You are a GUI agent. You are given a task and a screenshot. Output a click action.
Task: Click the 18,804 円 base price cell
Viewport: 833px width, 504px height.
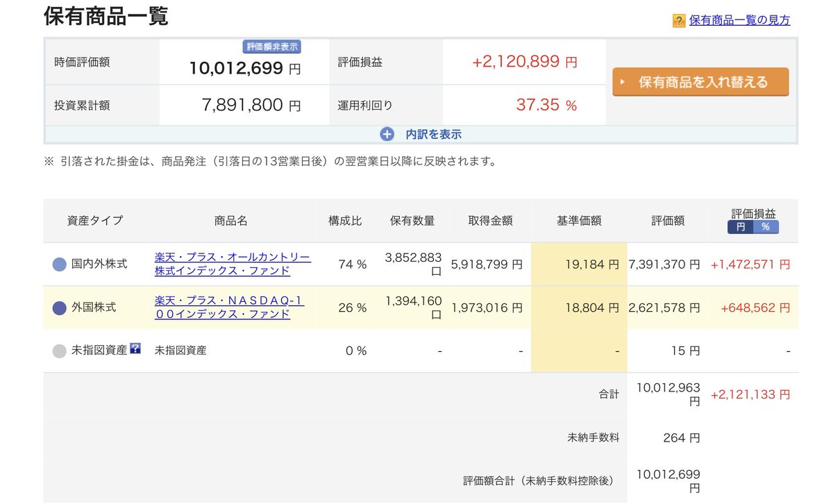(x=591, y=308)
